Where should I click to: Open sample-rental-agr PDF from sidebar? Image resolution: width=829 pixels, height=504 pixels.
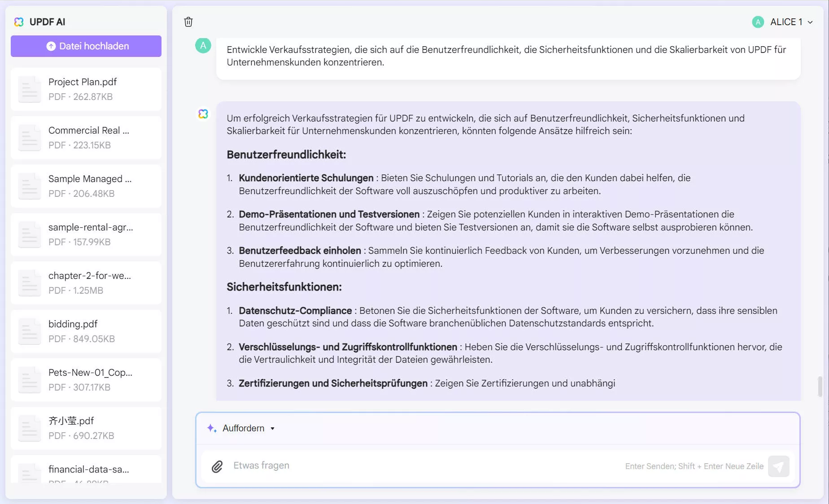pos(85,234)
